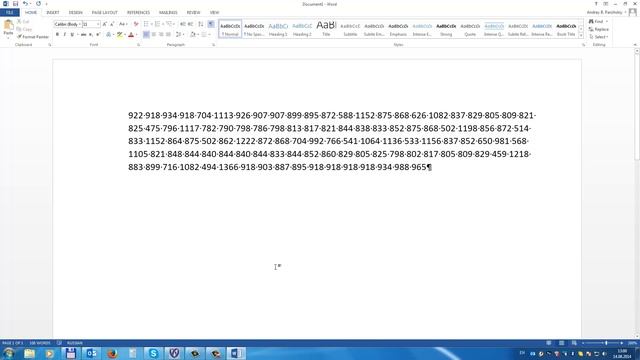Open the FILE tab

tap(10, 13)
